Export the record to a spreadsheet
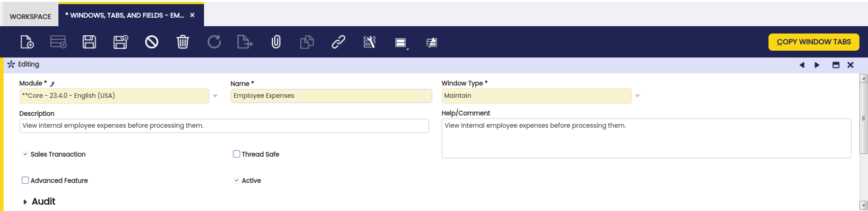The height and width of the screenshot is (211, 868). click(245, 42)
